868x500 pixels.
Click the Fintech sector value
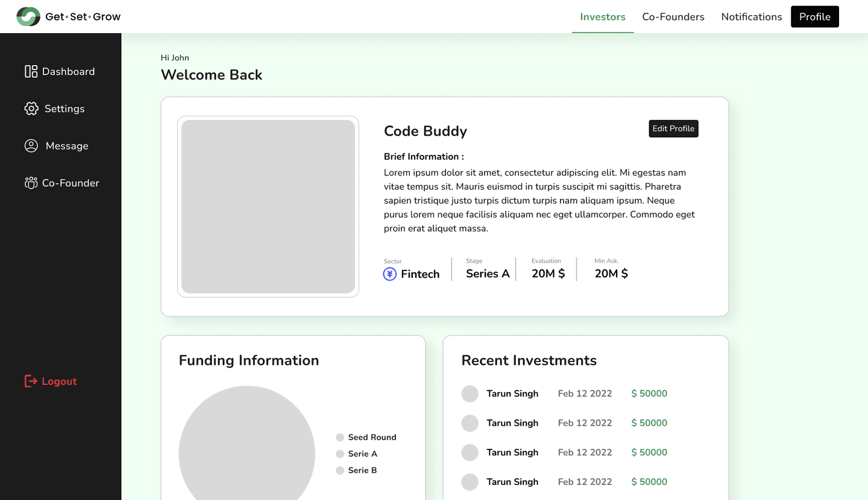pyautogui.click(x=420, y=274)
